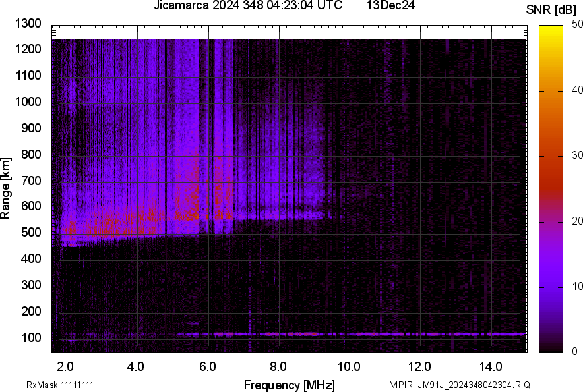Click the 8.0 frequency tick label
This screenshot has height=392, width=583.
click(x=278, y=366)
